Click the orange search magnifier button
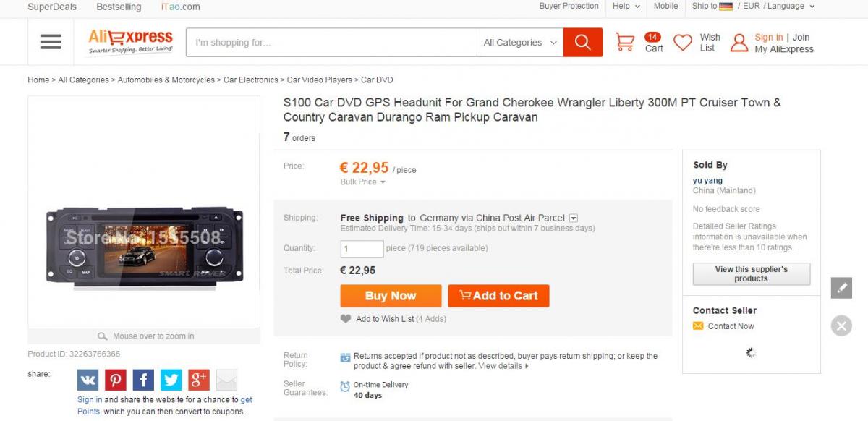The width and height of the screenshot is (868, 421). pos(583,42)
